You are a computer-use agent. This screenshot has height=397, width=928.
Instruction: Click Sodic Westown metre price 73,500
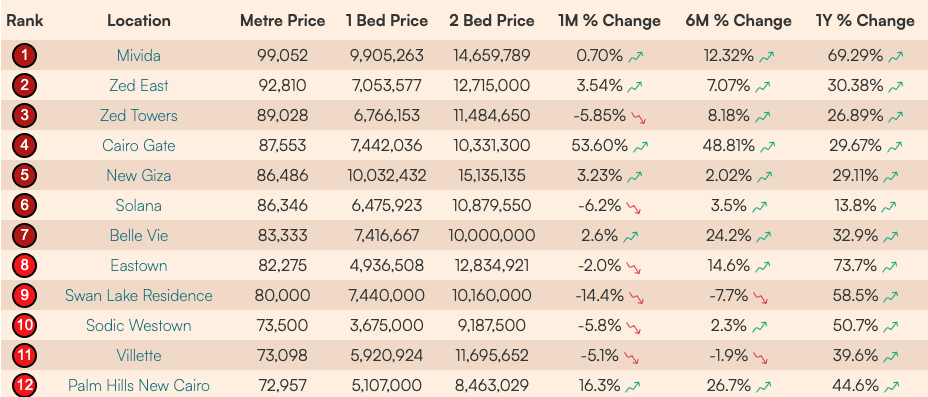282,325
